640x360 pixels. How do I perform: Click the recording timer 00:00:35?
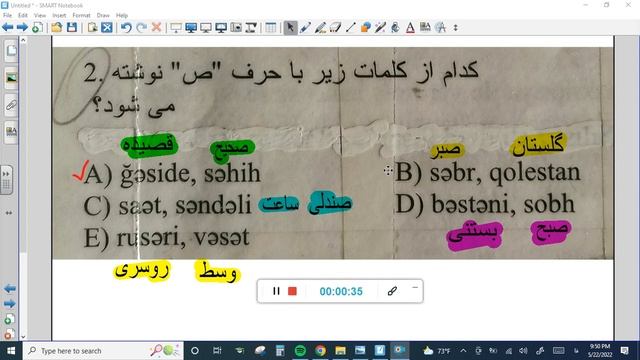tap(341, 291)
